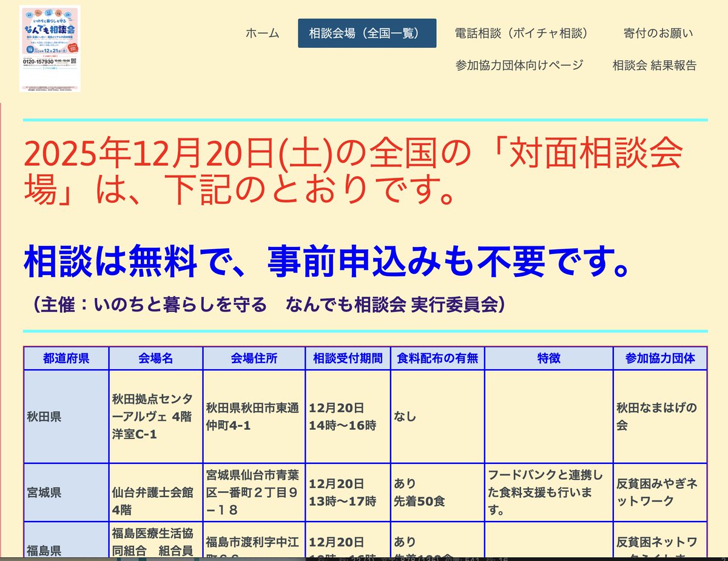Select the あり 先着50食 cell

[437, 492]
